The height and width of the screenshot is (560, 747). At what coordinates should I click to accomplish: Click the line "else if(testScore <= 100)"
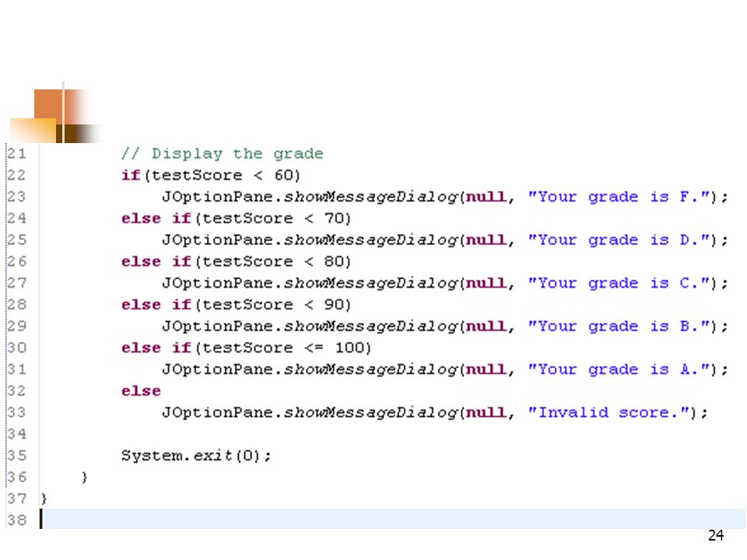246,348
